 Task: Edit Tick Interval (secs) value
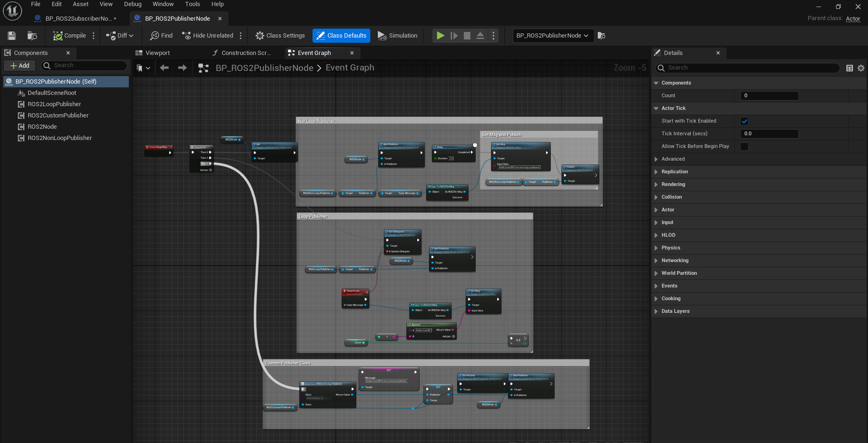point(769,134)
